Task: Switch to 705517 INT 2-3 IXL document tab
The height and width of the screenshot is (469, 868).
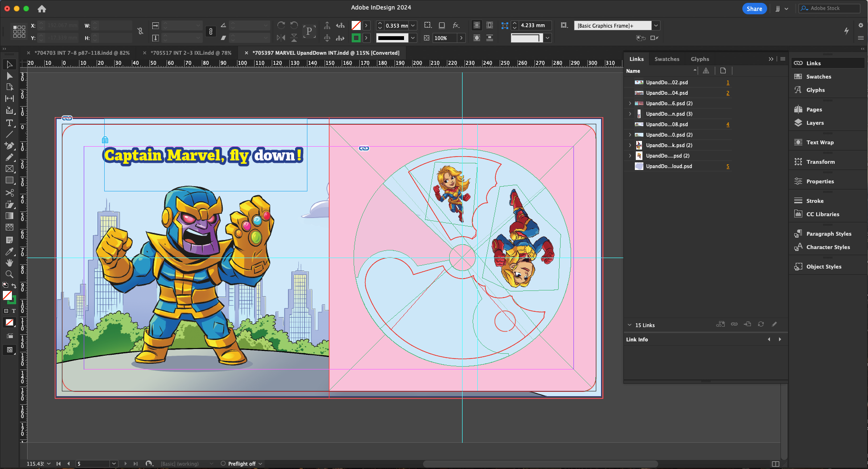Action: coord(191,53)
